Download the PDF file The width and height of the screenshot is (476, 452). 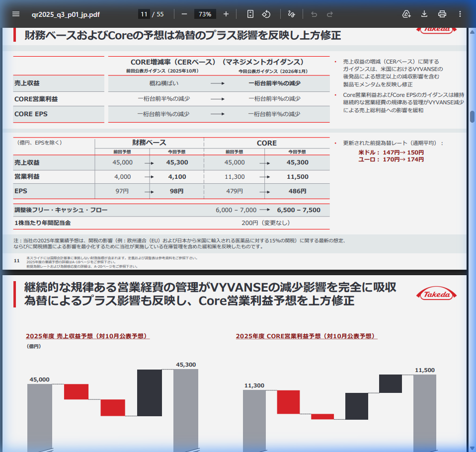pyautogui.click(x=424, y=14)
